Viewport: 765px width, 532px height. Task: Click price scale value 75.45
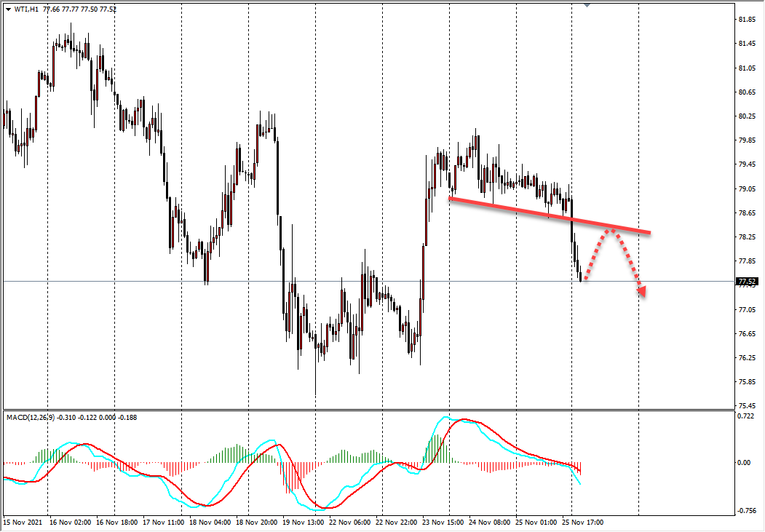tap(747, 405)
